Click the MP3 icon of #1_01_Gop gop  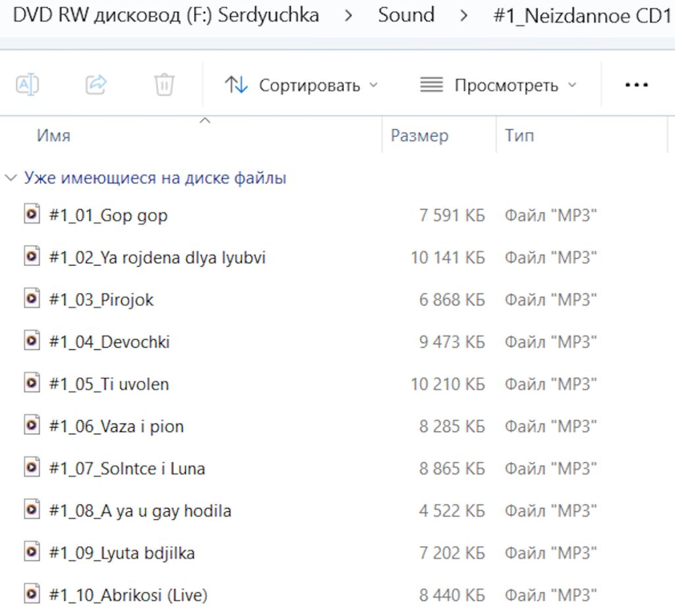32,214
